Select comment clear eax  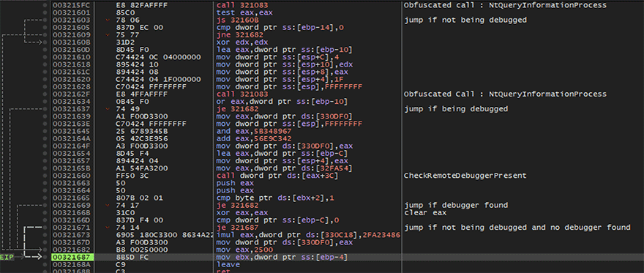pos(424,212)
